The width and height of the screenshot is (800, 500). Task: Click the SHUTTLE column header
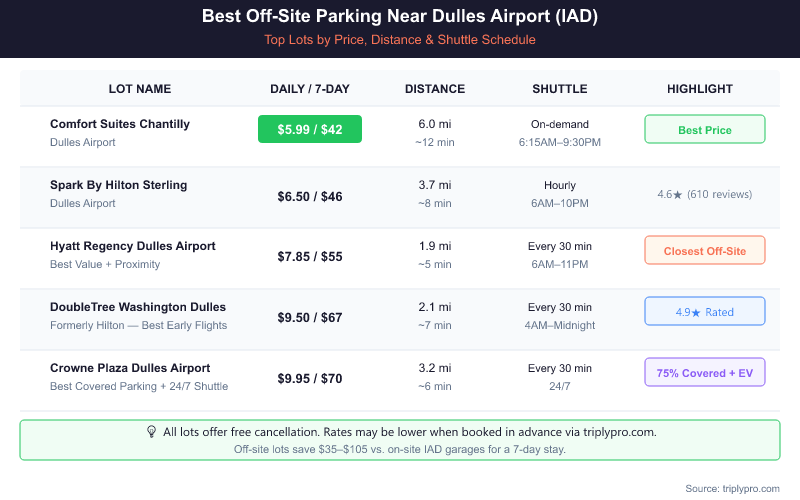point(560,89)
